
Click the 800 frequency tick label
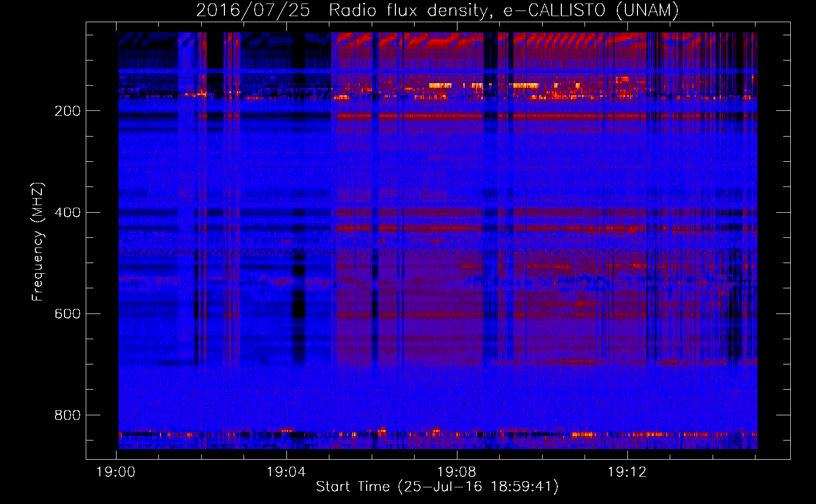[x=68, y=415]
